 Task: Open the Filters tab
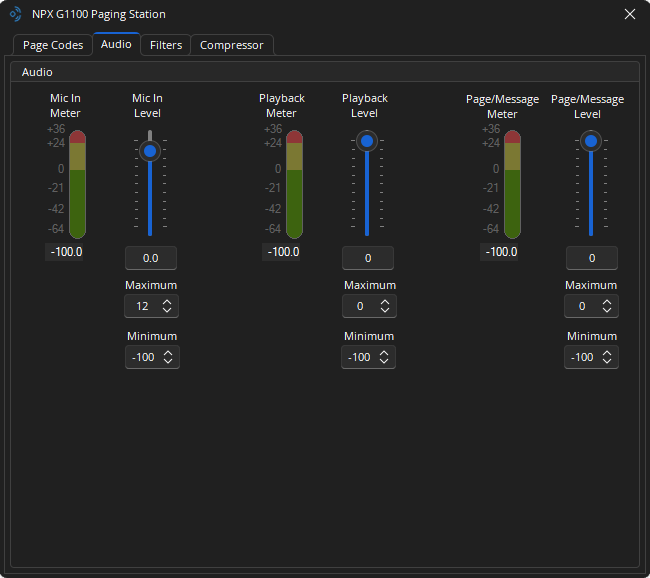click(166, 45)
